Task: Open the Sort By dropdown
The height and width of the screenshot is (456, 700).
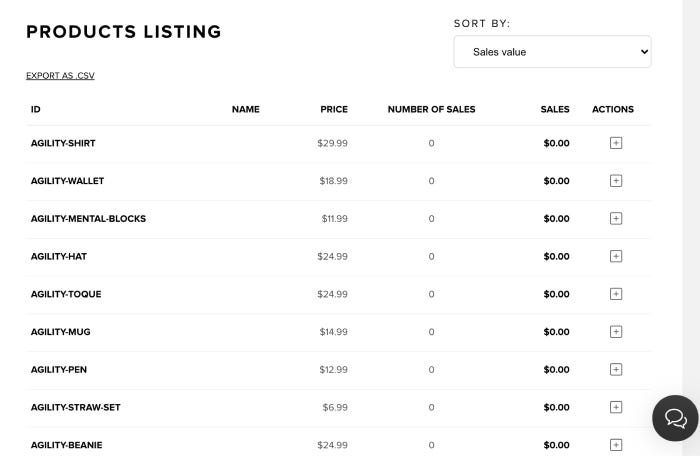Action: click(552, 52)
